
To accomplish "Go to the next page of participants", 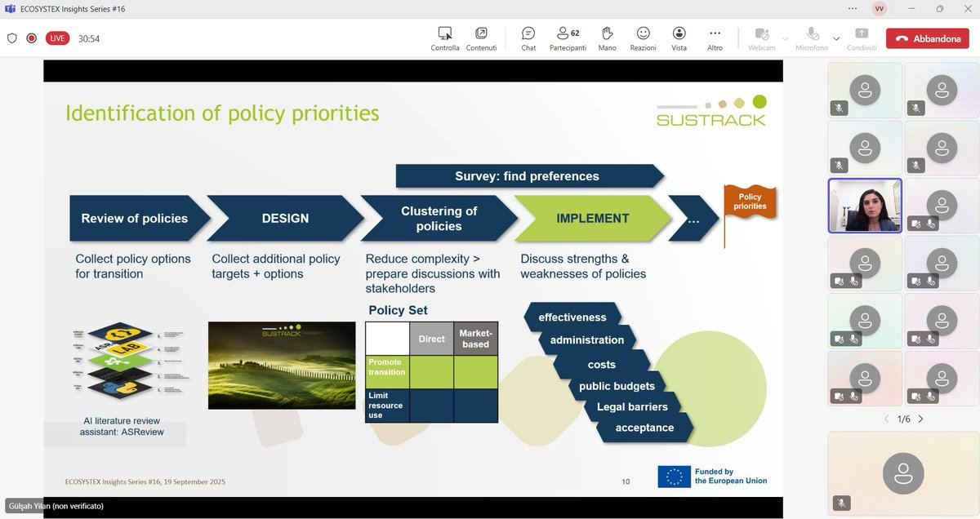I will tap(920, 419).
